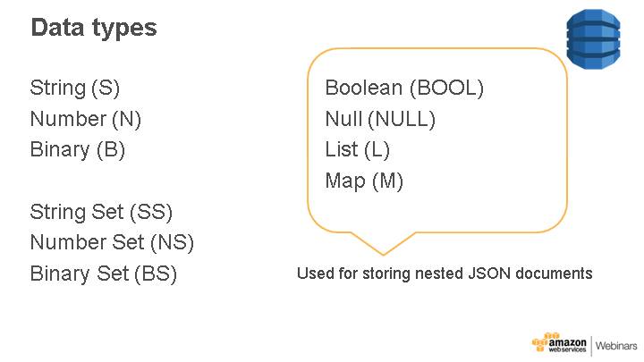
Task: Click the callout bubble's pointer triangle
Action: pos(385,244)
